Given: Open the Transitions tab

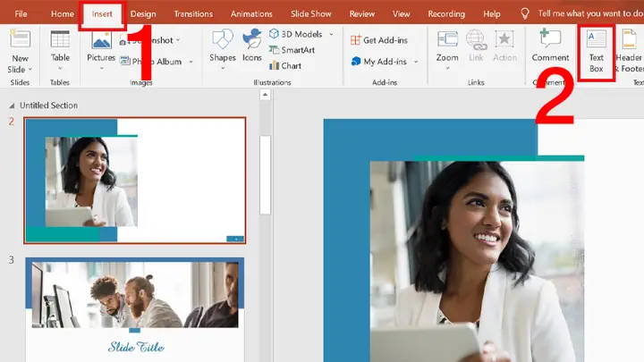Looking at the screenshot, I should (x=193, y=14).
